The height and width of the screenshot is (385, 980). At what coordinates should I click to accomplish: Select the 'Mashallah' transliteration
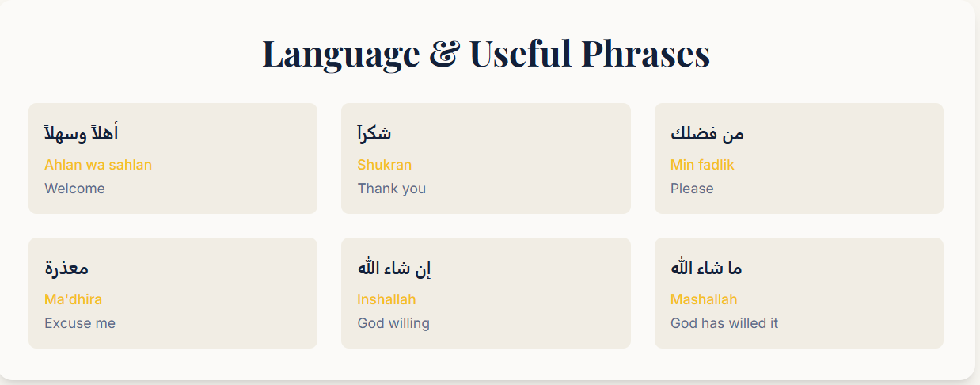[x=704, y=299]
